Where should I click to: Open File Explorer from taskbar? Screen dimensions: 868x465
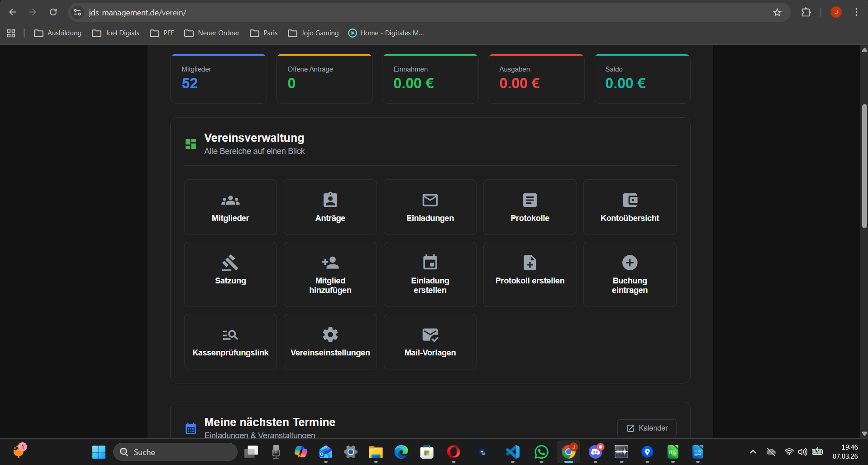point(376,452)
